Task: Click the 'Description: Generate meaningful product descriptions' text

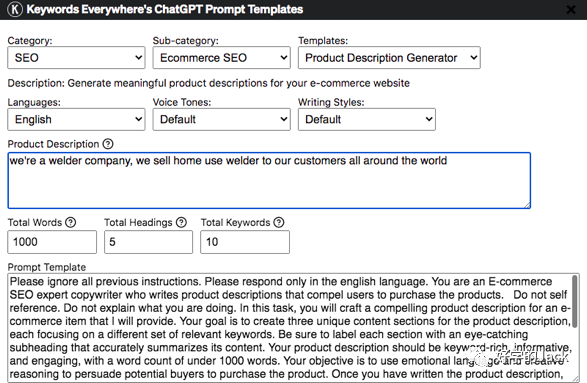Action: pos(209,83)
